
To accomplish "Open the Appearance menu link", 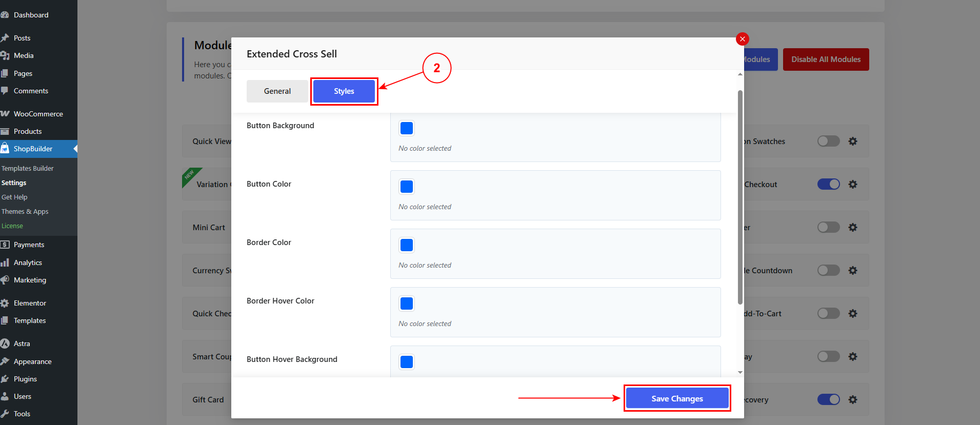I will 33,361.
